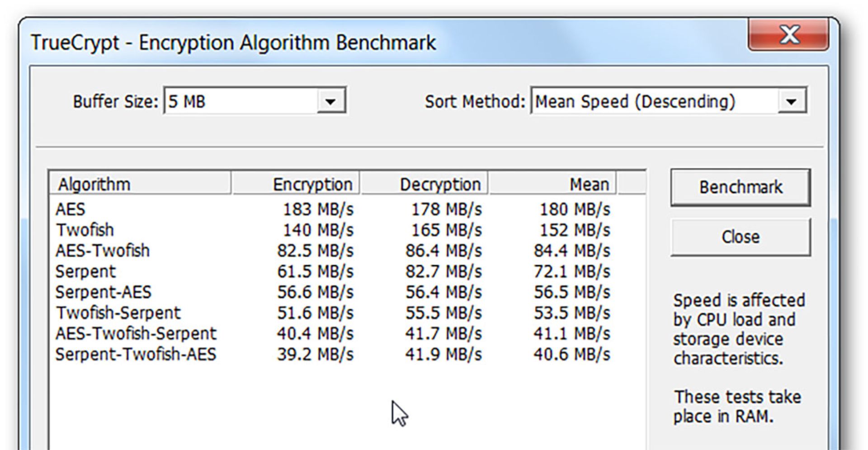Click the 56.4 MB/s decryption value
The image size is (868, 450).
click(x=444, y=292)
